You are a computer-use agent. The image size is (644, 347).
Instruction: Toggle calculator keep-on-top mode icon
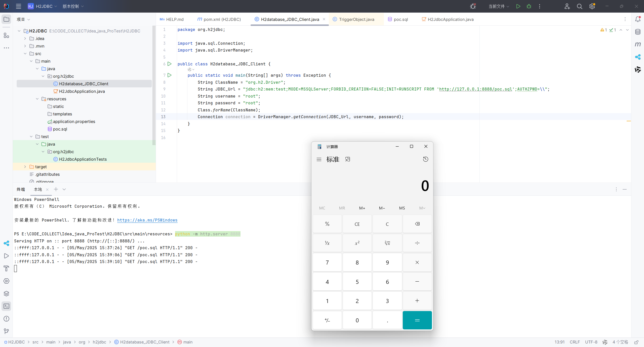pos(348,159)
